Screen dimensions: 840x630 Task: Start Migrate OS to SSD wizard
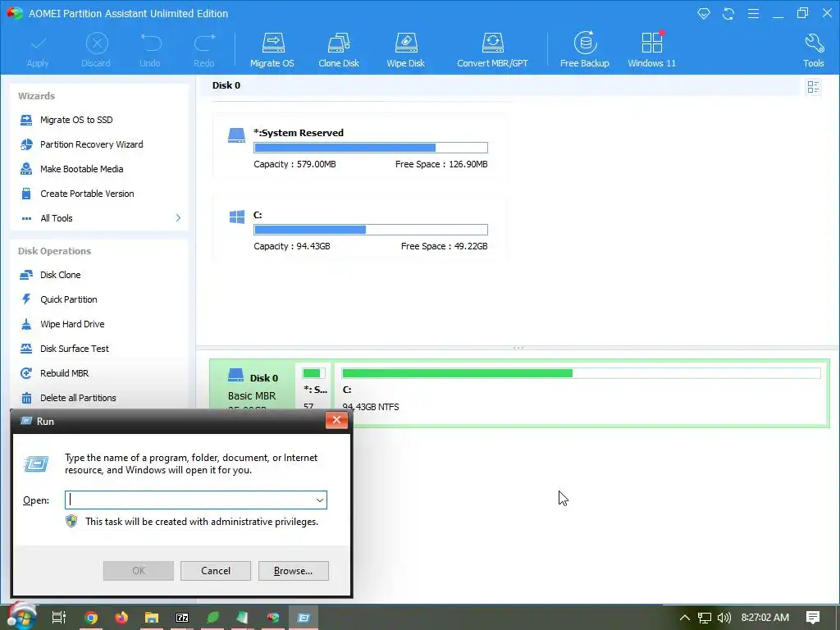(76, 120)
